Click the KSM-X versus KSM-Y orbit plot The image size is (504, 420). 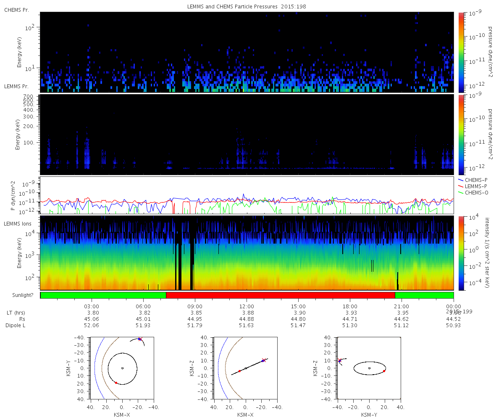(122, 368)
